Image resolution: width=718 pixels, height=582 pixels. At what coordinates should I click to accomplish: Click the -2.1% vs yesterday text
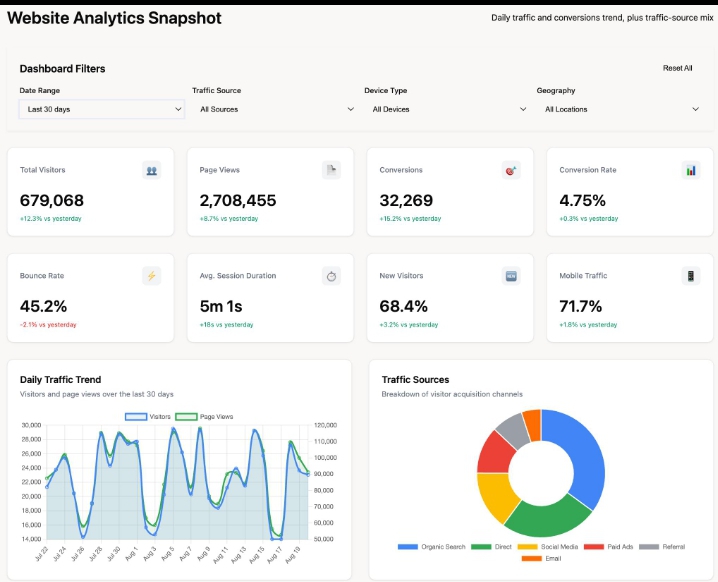tap(48, 325)
